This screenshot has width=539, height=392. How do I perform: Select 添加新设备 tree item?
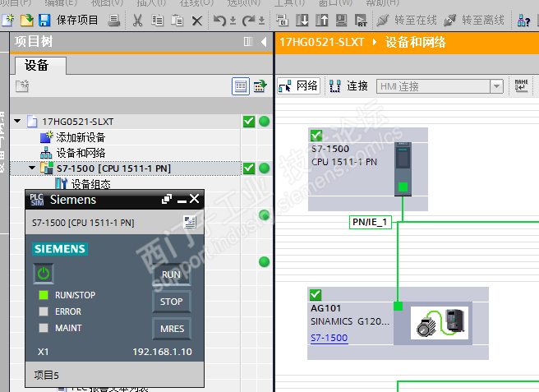pyautogui.click(x=81, y=137)
